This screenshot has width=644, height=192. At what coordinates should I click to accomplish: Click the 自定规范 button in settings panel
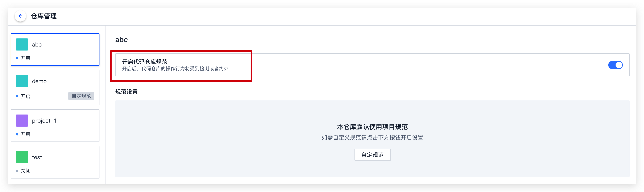(372, 155)
